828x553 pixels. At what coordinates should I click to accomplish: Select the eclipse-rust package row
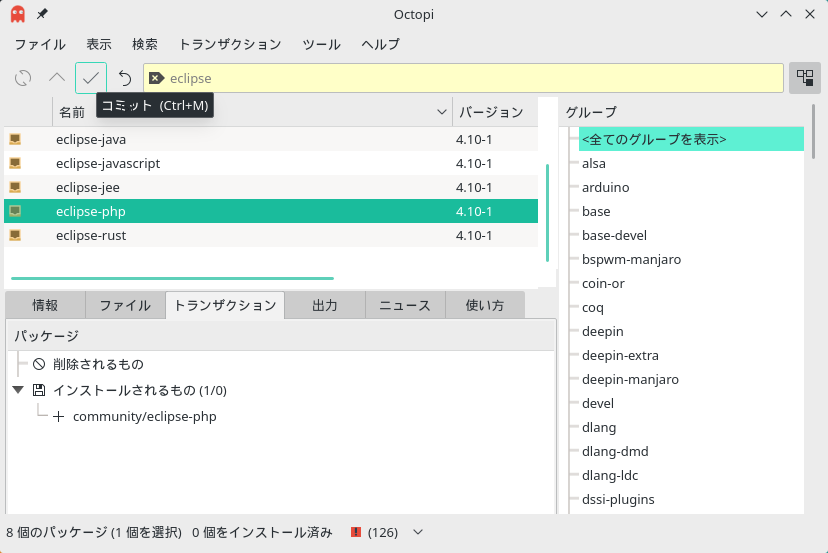(x=271, y=236)
